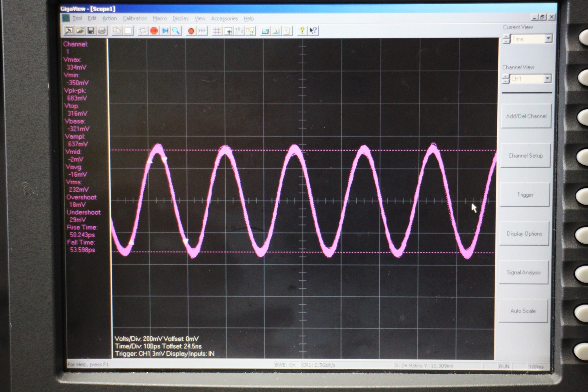Open Display Options
The height and width of the screenshot is (392, 588).
524,233
